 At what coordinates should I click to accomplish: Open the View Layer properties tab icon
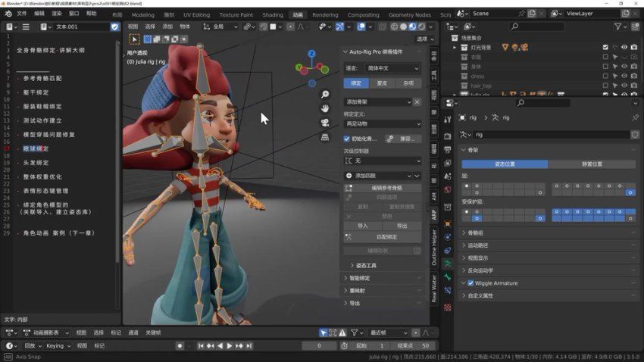[448, 163]
